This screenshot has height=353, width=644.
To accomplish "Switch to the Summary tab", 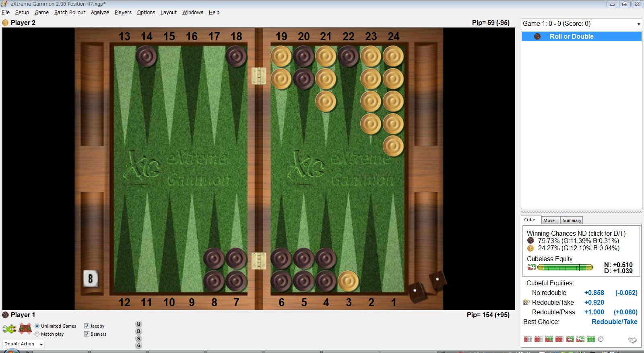I will click(572, 220).
